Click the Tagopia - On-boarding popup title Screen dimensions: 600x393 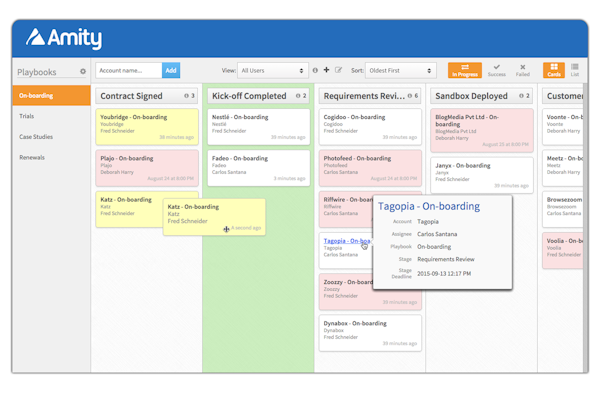click(429, 206)
